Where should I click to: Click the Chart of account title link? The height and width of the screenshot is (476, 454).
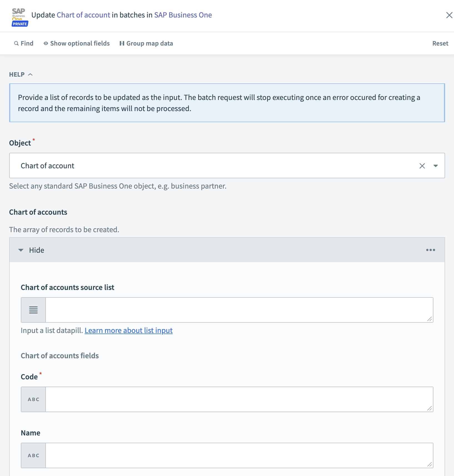pyautogui.click(x=83, y=15)
